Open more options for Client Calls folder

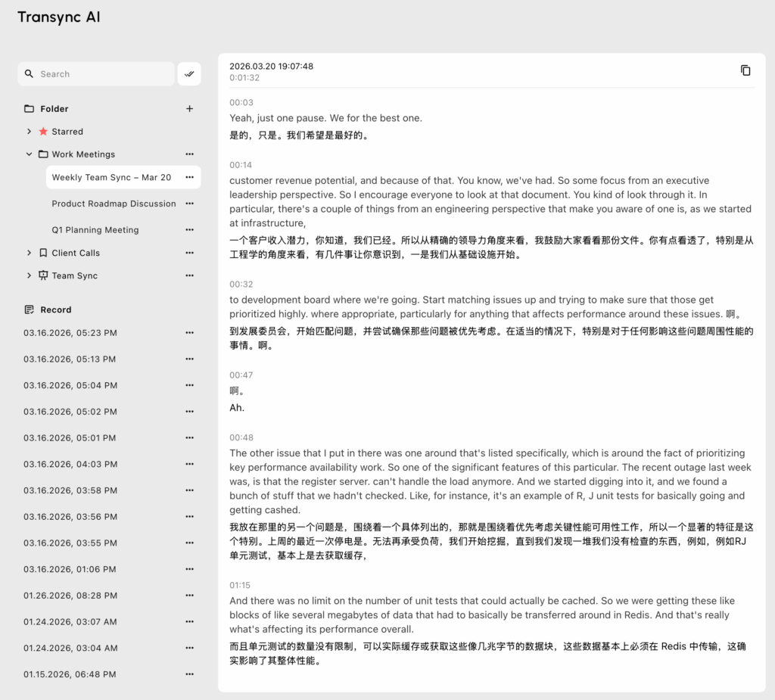(x=189, y=253)
